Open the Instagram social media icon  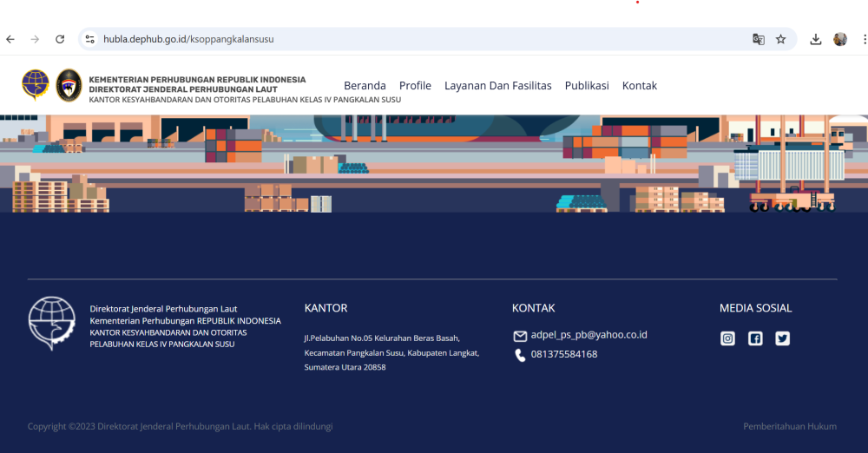click(x=727, y=338)
